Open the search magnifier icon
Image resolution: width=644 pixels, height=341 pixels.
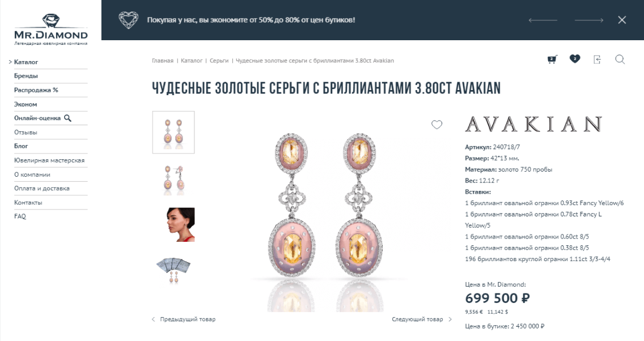point(620,59)
